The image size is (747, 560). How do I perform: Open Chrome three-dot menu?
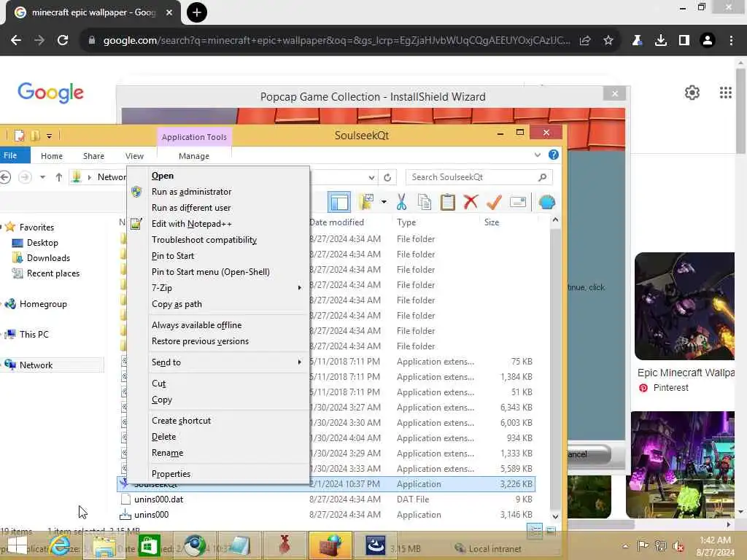pos(731,41)
